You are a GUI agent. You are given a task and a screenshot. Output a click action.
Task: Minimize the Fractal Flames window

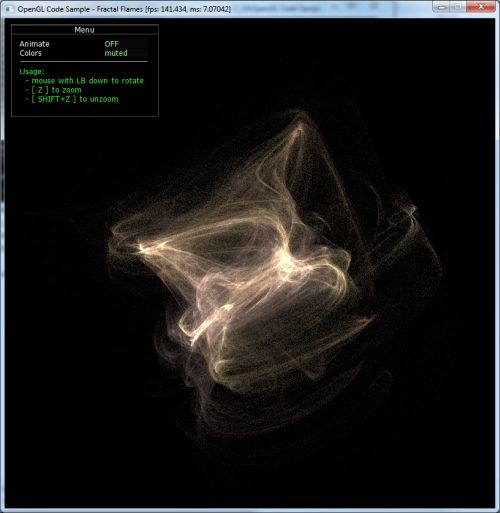tap(441, 7)
